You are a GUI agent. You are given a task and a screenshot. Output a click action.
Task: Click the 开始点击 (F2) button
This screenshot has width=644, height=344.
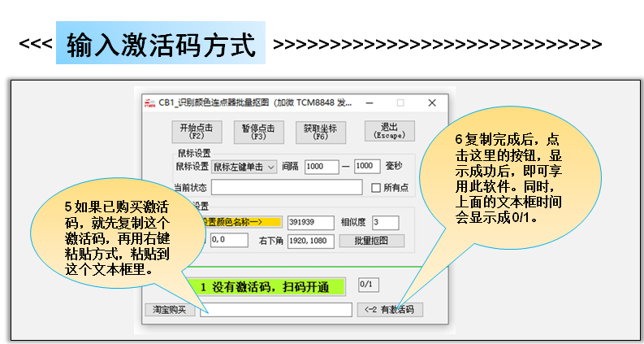tap(197, 132)
